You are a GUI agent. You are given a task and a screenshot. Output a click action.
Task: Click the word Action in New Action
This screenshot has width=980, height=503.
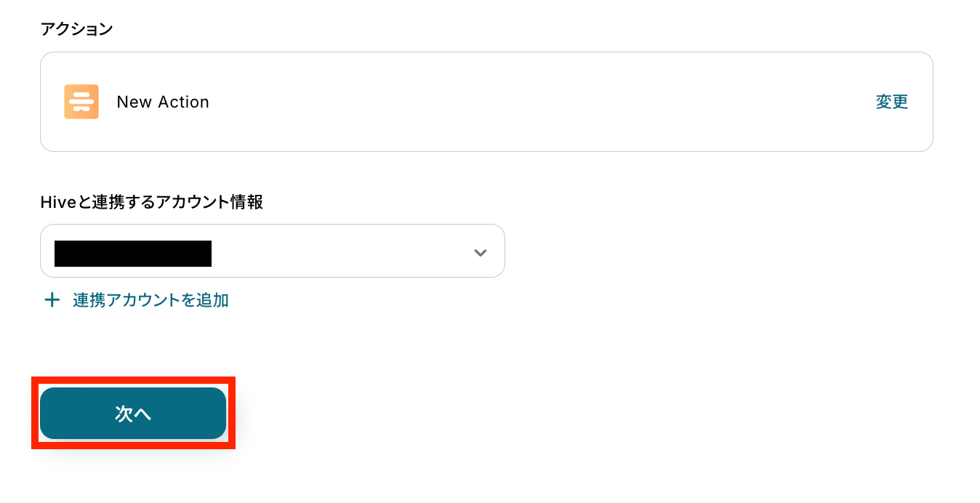coord(184,102)
